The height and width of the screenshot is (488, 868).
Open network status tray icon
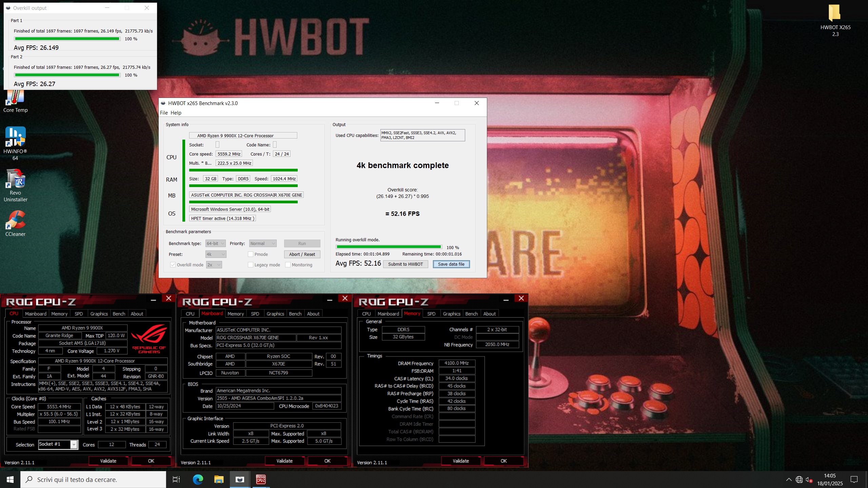(x=799, y=480)
